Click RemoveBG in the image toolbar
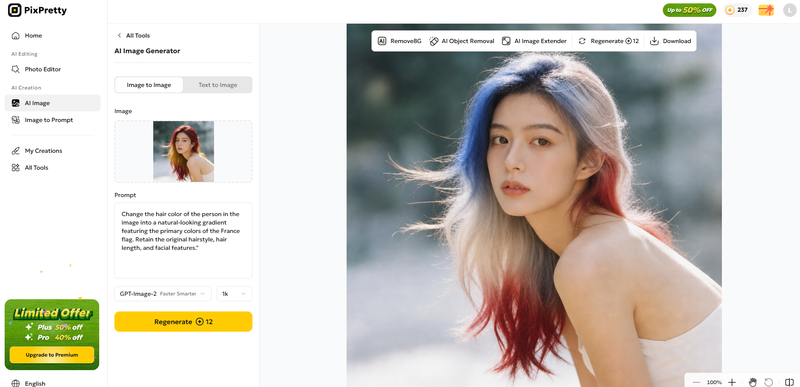 [399, 41]
